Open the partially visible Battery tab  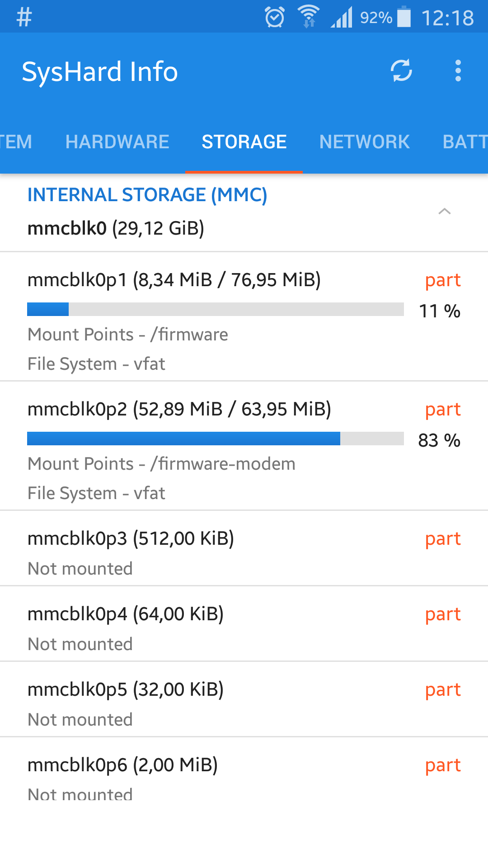(x=465, y=142)
